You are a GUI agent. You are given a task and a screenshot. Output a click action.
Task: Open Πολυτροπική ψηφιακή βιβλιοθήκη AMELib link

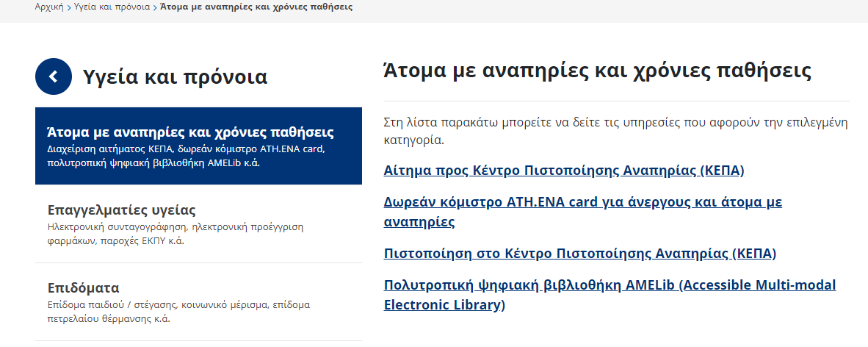610,295
